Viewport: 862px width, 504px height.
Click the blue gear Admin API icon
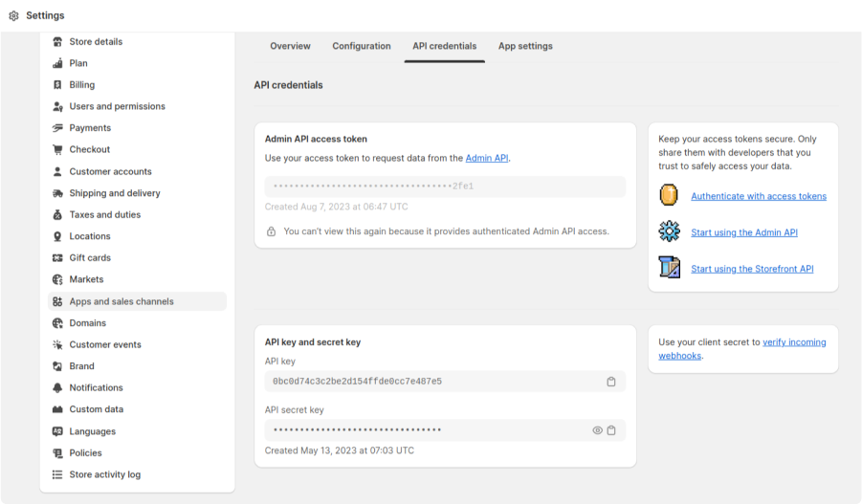pyautogui.click(x=669, y=231)
